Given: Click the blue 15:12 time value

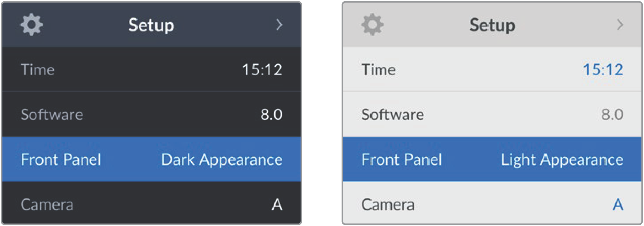Looking at the screenshot, I should tap(603, 70).
